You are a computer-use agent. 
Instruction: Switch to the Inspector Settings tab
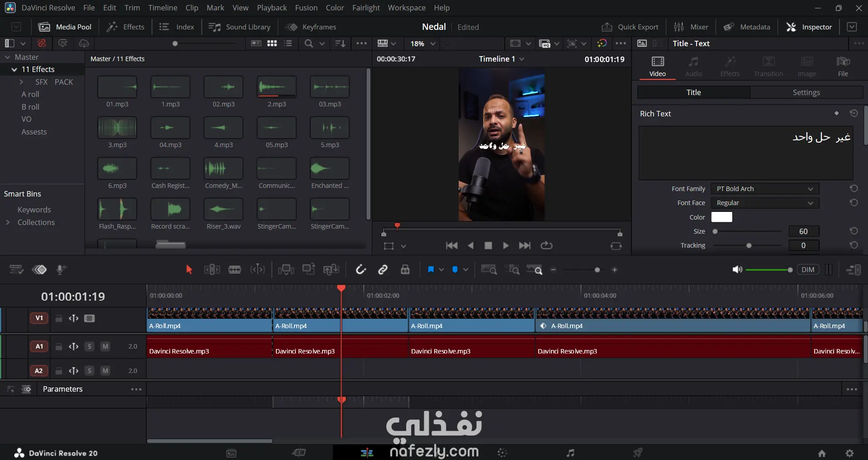click(806, 92)
